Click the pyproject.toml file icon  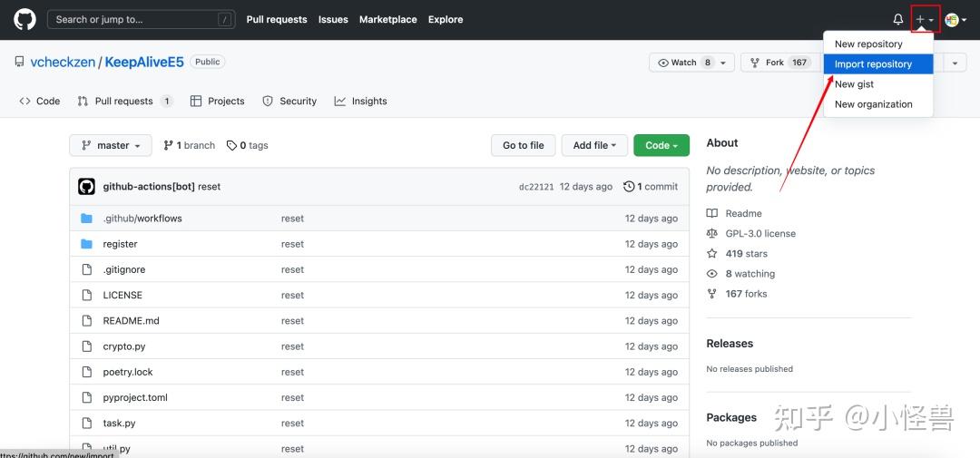[87, 397]
